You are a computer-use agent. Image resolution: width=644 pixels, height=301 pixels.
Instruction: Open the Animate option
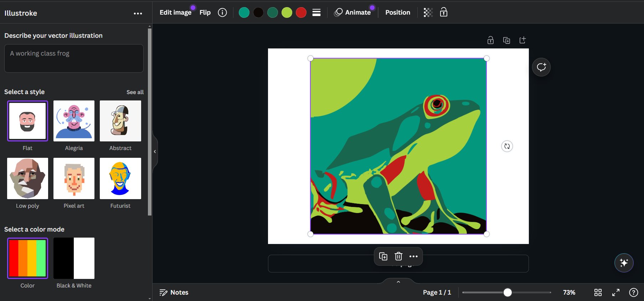pos(352,12)
